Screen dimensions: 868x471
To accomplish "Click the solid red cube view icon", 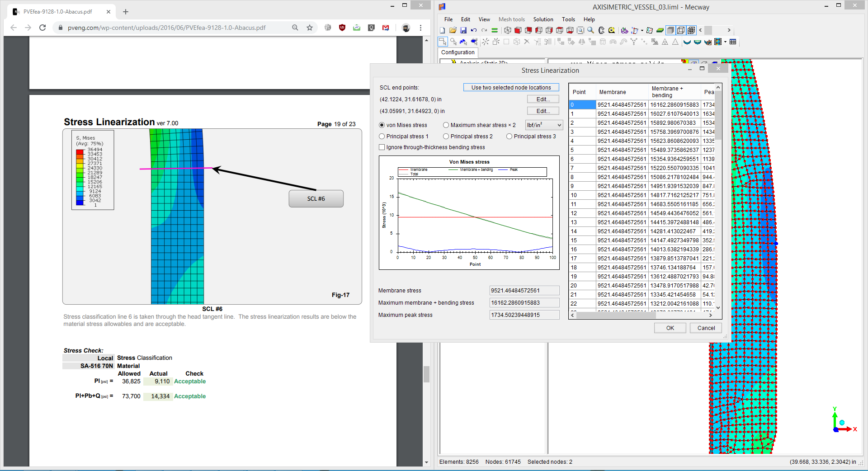I will (x=518, y=30).
